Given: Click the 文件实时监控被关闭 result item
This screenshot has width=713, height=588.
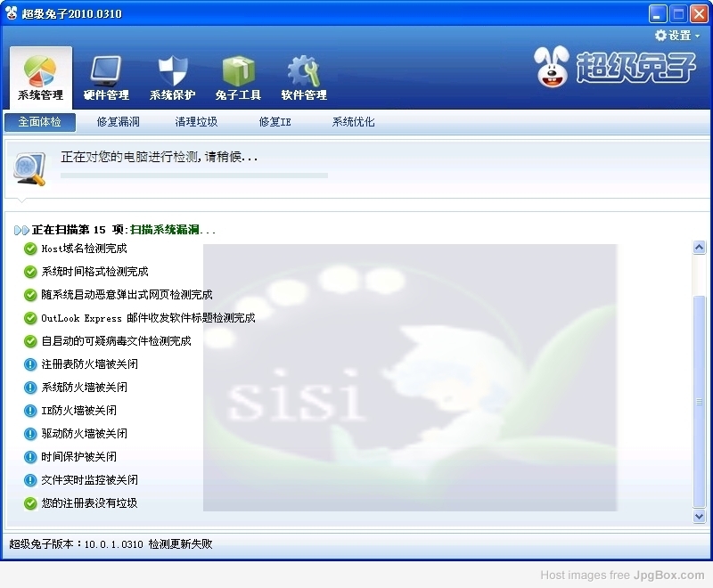Looking at the screenshot, I should click(x=89, y=480).
